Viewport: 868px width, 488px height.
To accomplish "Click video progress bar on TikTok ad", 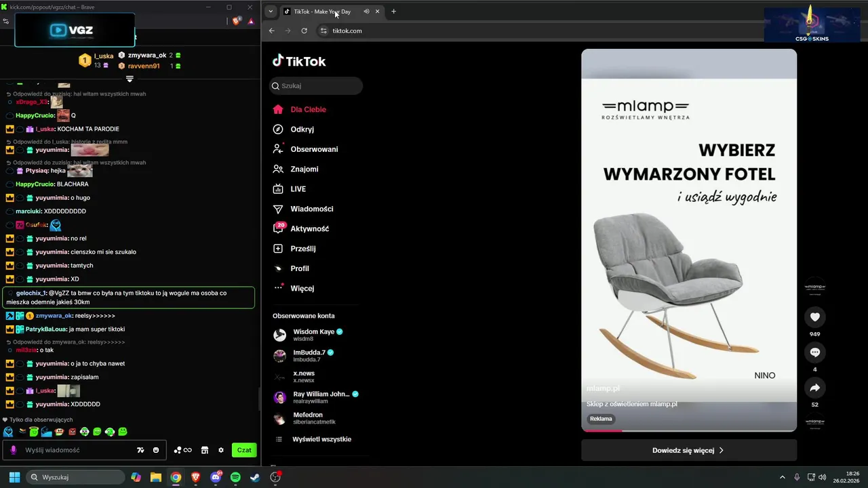I will coord(689,430).
